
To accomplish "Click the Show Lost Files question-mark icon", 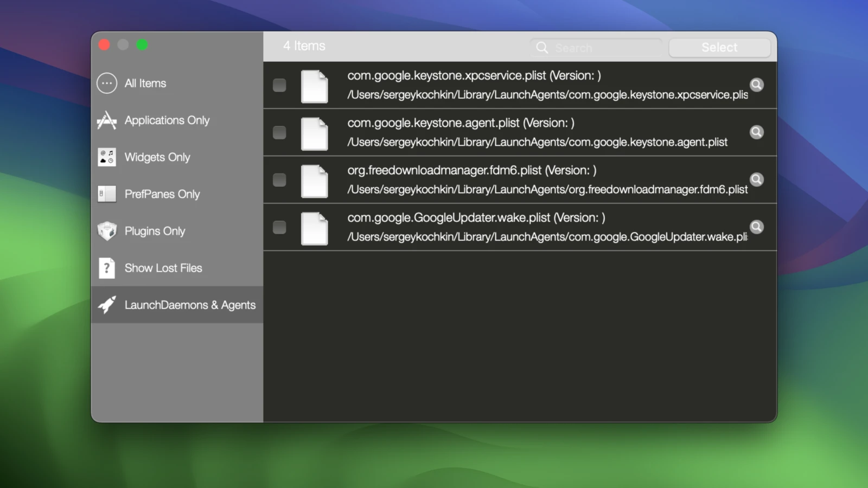I will [107, 268].
